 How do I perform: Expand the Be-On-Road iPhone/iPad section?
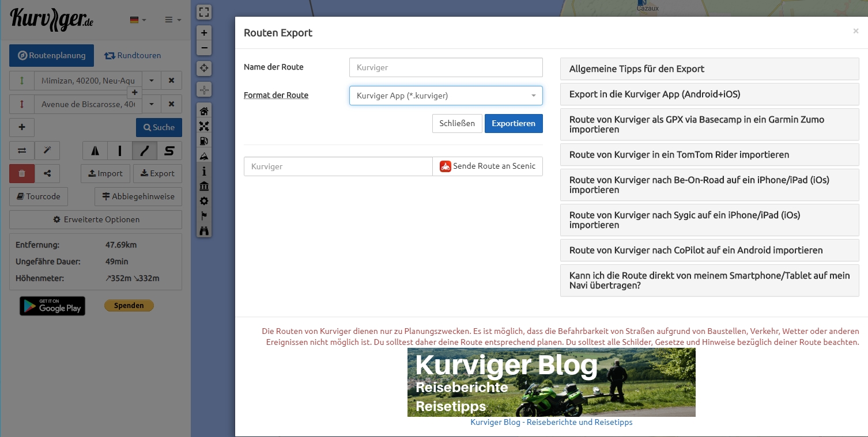[x=710, y=185]
